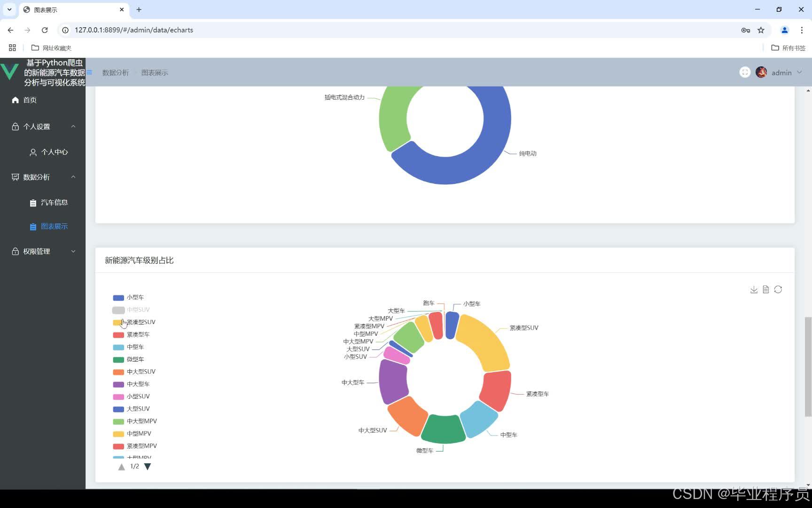Click the green 微型车 pie slice
Image resolution: width=812 pixels, height=508 pixels.
(443, 429)
